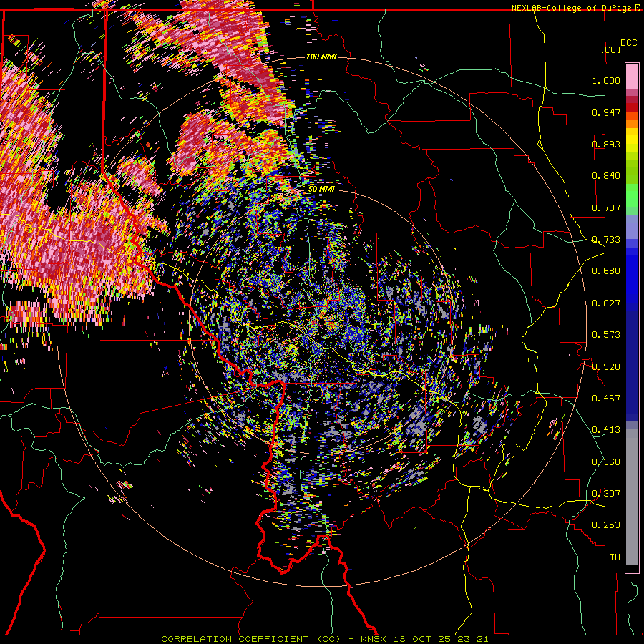Click the 'CORRELATION COEFFICIENT (CC)' caption text

(250, 639)
